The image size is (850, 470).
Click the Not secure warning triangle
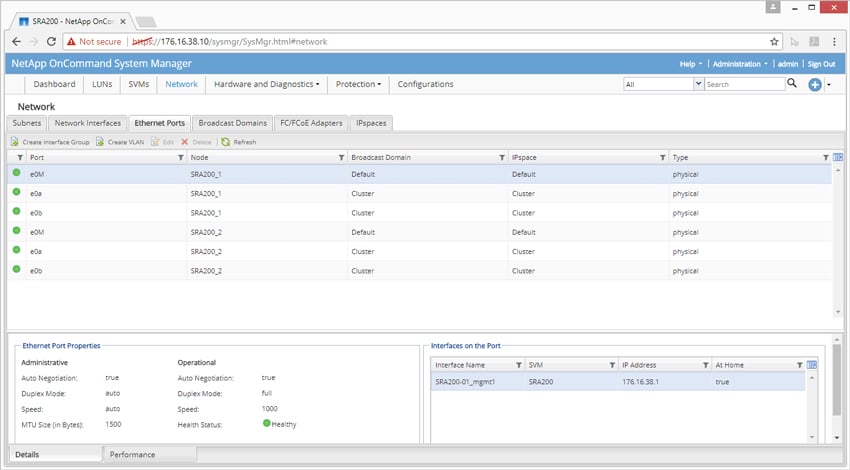[71, 42]
